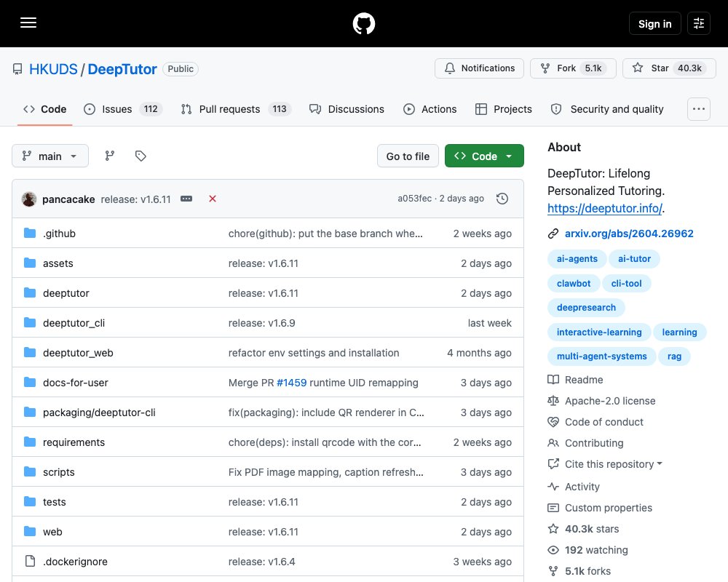Open the deeptutor_web folder

[78, 353]
